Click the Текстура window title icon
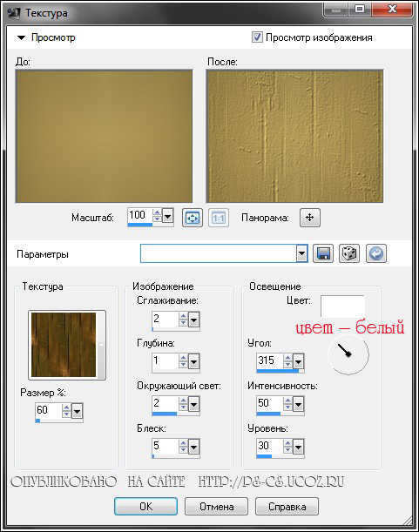This screenshot has height=532, width=419. [x=14, y=13]
